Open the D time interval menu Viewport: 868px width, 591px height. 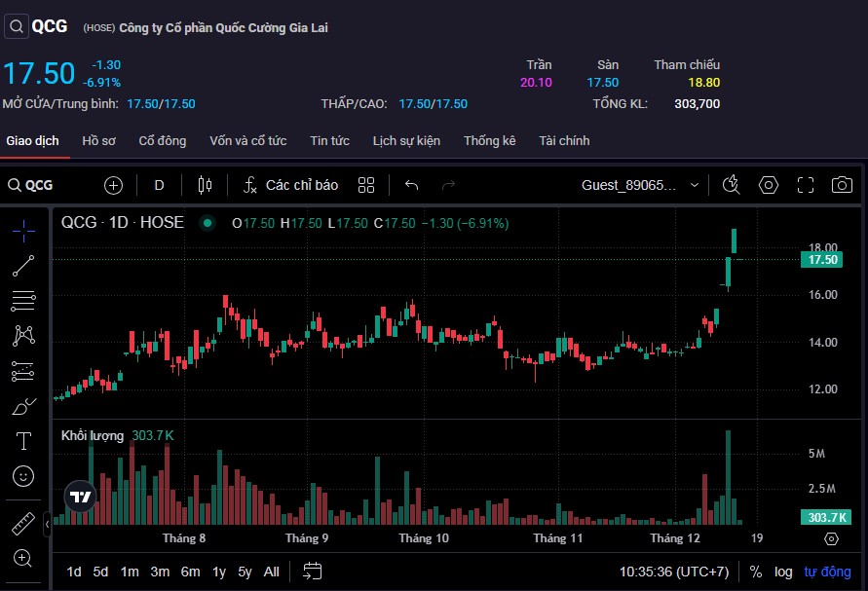(159, 185)
